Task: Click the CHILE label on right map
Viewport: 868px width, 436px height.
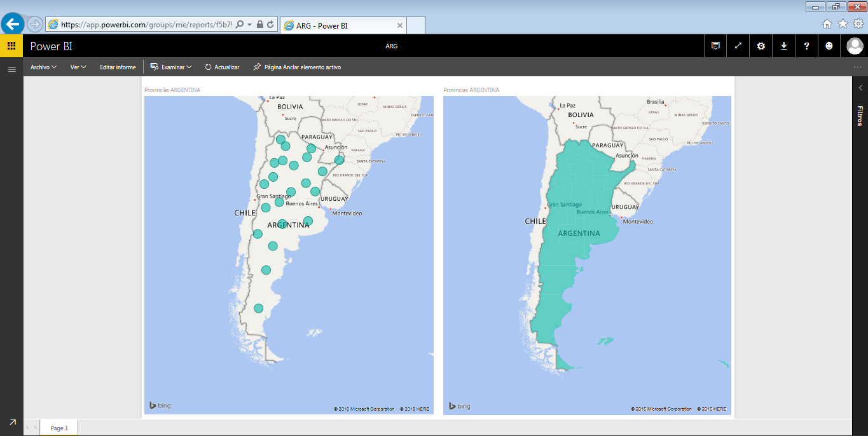Action: 535,221
